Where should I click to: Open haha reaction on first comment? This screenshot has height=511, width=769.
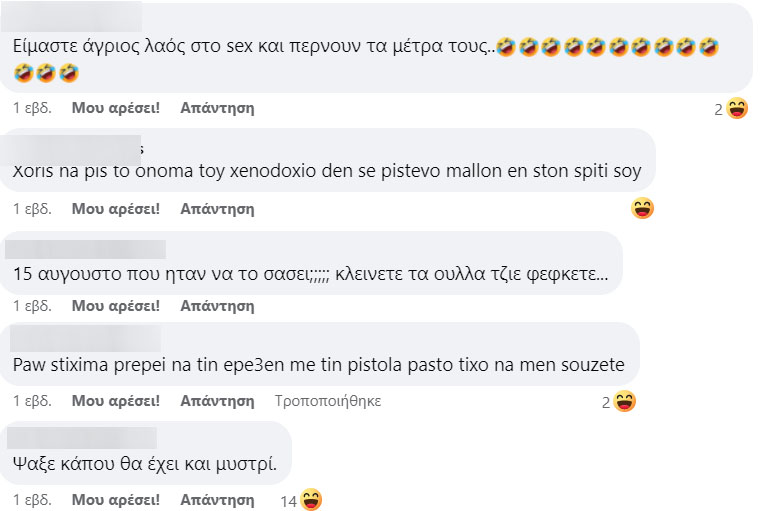(737, 108)
